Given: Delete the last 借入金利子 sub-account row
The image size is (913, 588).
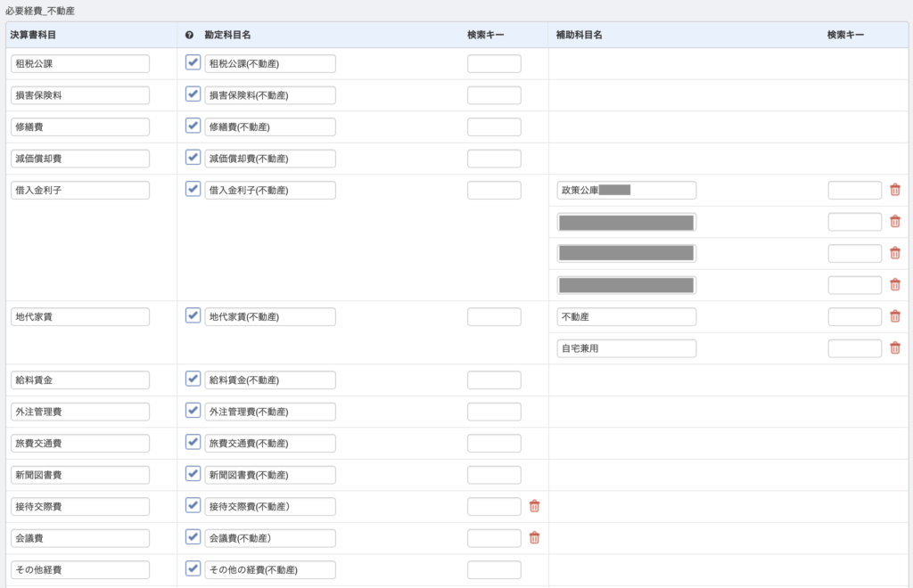Looking at the screenshot, I should point(895,285).
